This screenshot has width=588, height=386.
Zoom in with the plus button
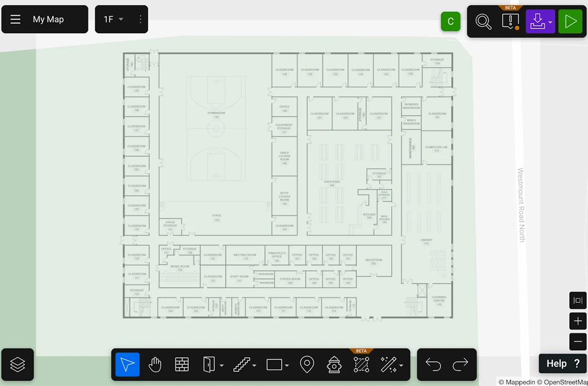click(x=578, y=321)
